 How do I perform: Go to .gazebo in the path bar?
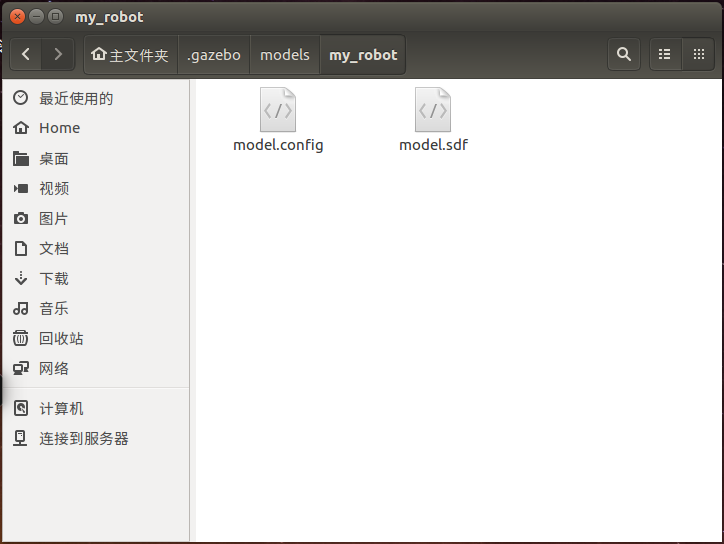click(x=214, y=55)
